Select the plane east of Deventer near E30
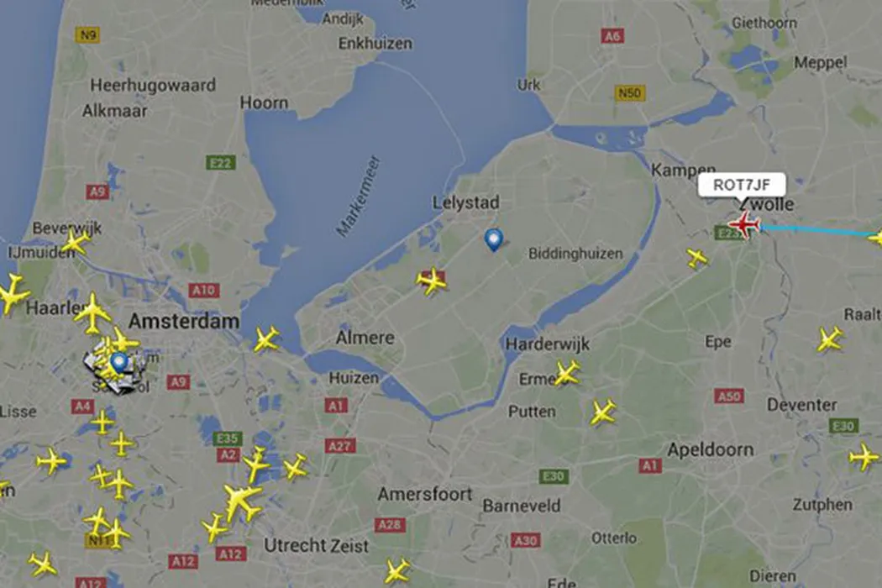The image size is (882, 588). coord(863,456)
